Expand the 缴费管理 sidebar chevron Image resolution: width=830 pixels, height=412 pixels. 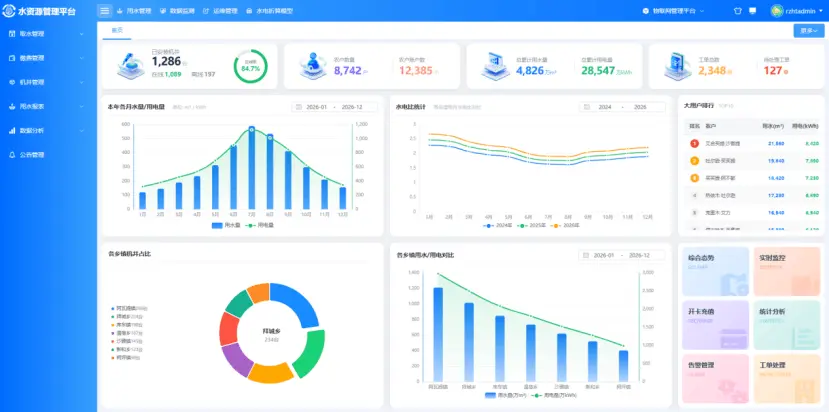click(82, 58)
